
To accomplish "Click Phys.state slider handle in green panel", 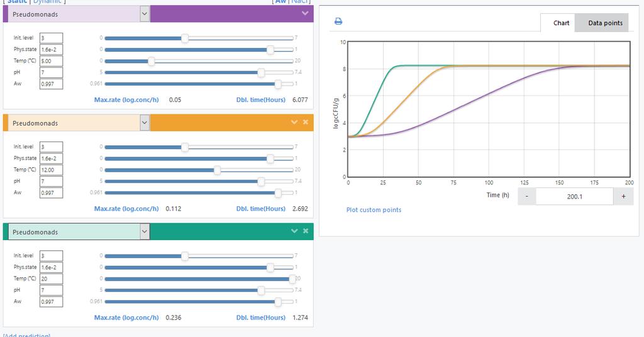I will 270,267.
